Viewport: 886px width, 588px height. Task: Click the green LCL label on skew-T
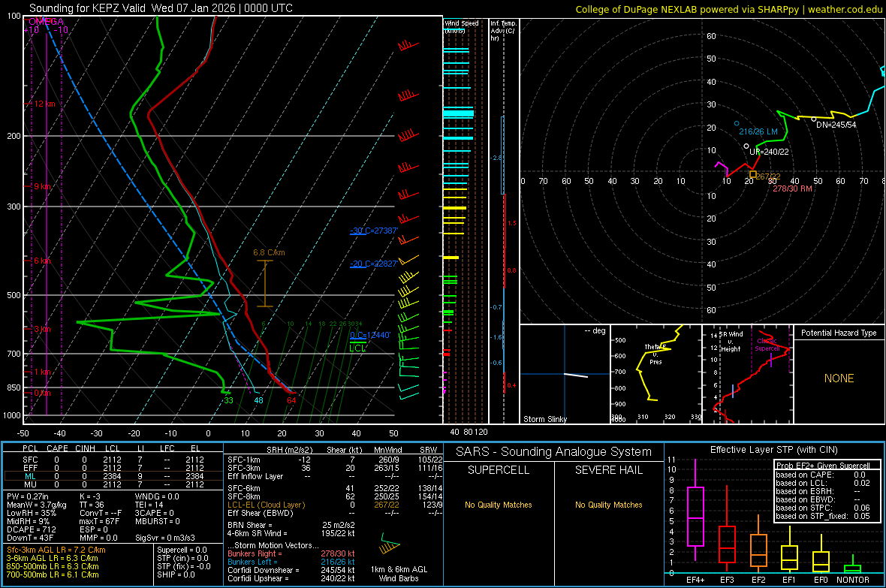pyautogui.click(x=357, y=348)
